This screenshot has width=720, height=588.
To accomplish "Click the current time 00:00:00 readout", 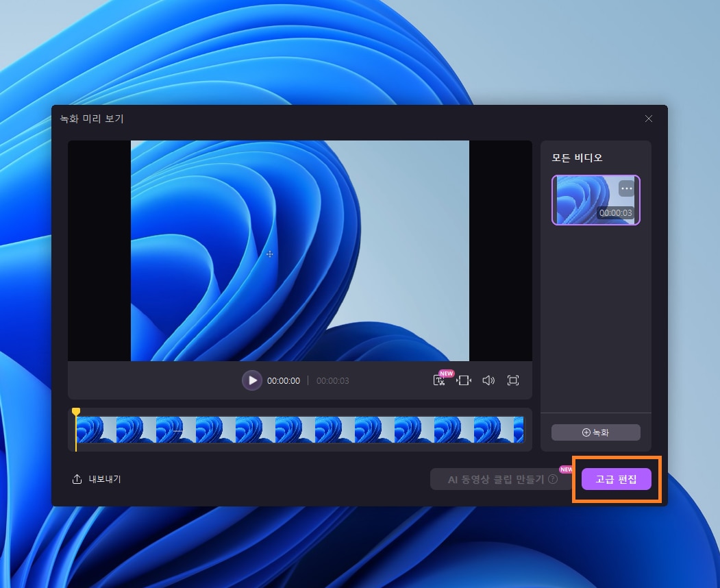I will [284, 381].
